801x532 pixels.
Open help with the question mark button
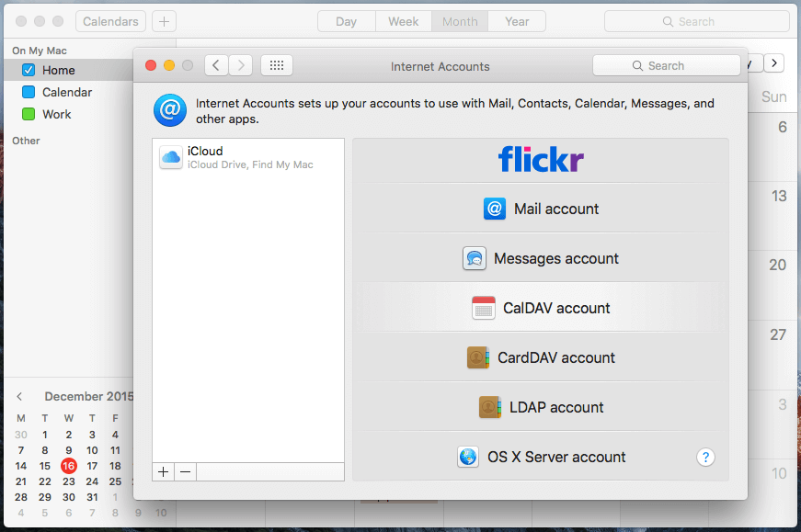tap(705, 457)
